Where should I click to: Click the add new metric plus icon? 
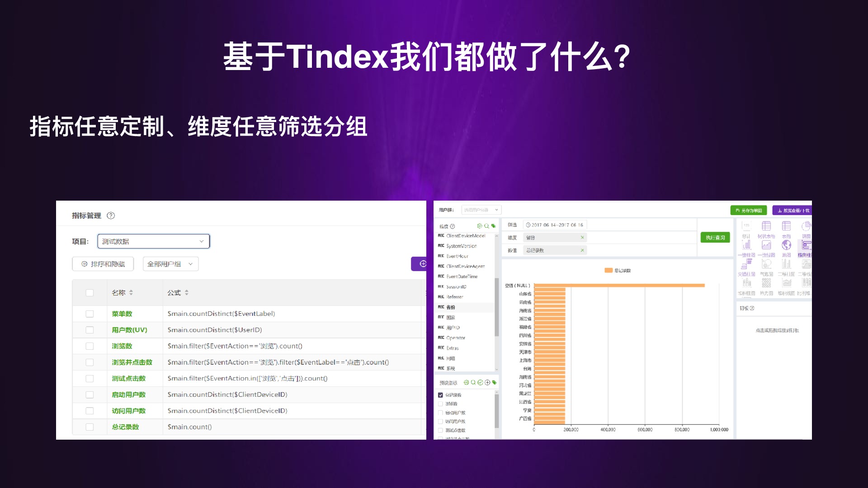click(x=423, y=263)
